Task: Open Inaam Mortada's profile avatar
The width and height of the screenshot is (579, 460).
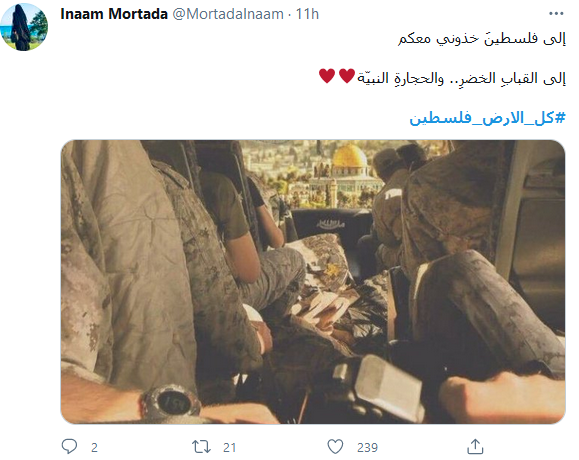Action: 24,27
